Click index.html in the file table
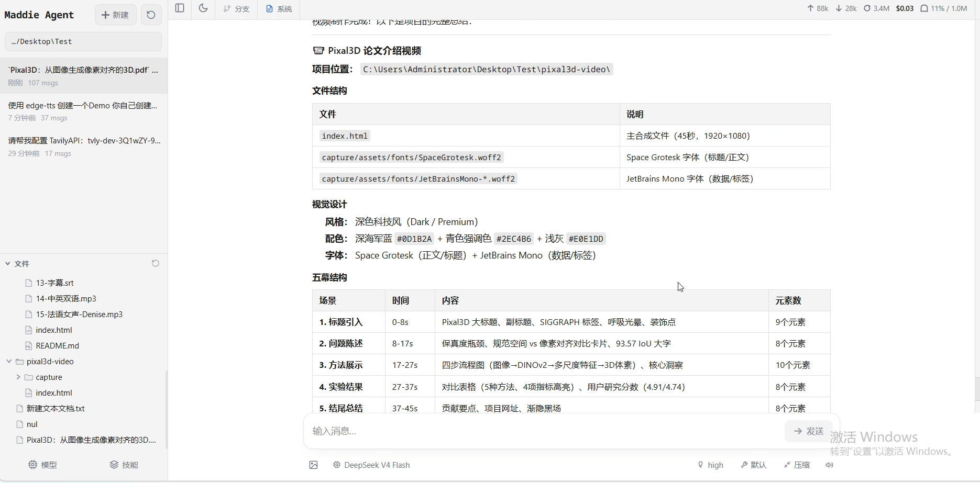Screen dimensions: 980x483 (345, 136)
